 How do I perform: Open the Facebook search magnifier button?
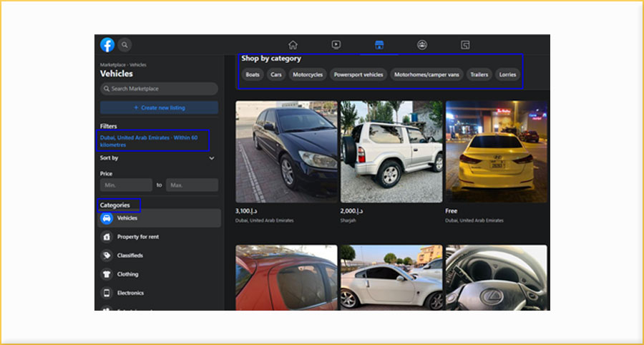pyautogui.click(x=125, y=45)
